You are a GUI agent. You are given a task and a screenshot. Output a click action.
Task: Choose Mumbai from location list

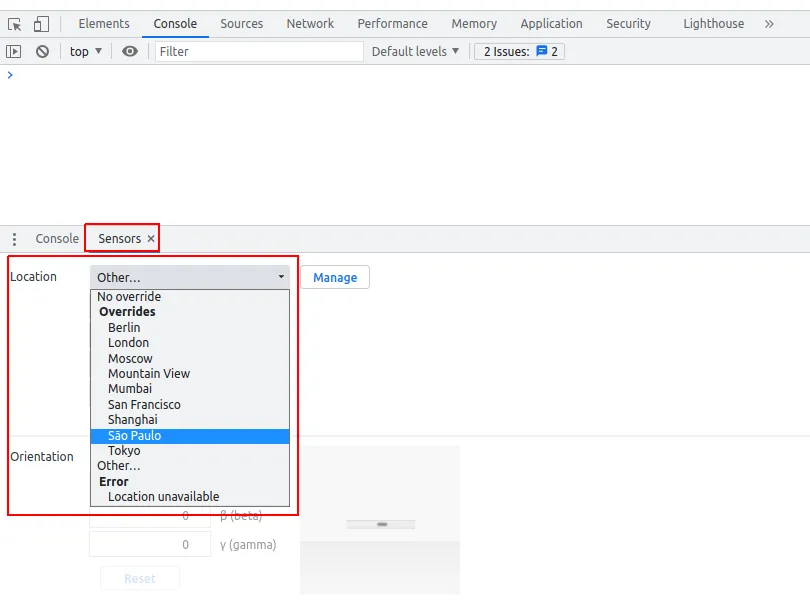[190, 389]
